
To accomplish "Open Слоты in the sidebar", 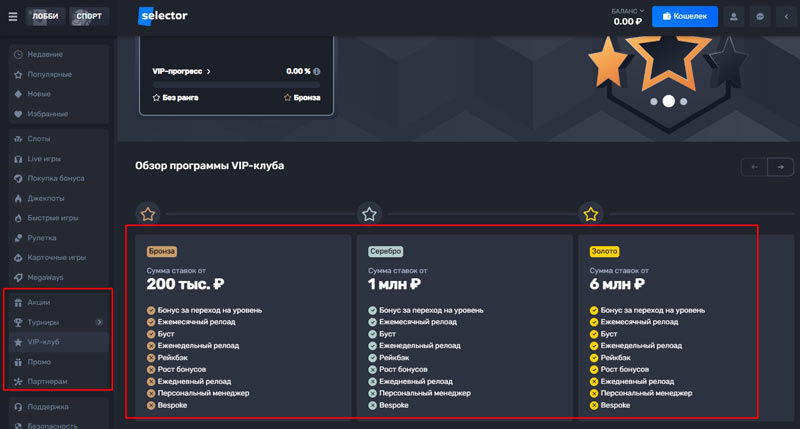I will [39, 139].
